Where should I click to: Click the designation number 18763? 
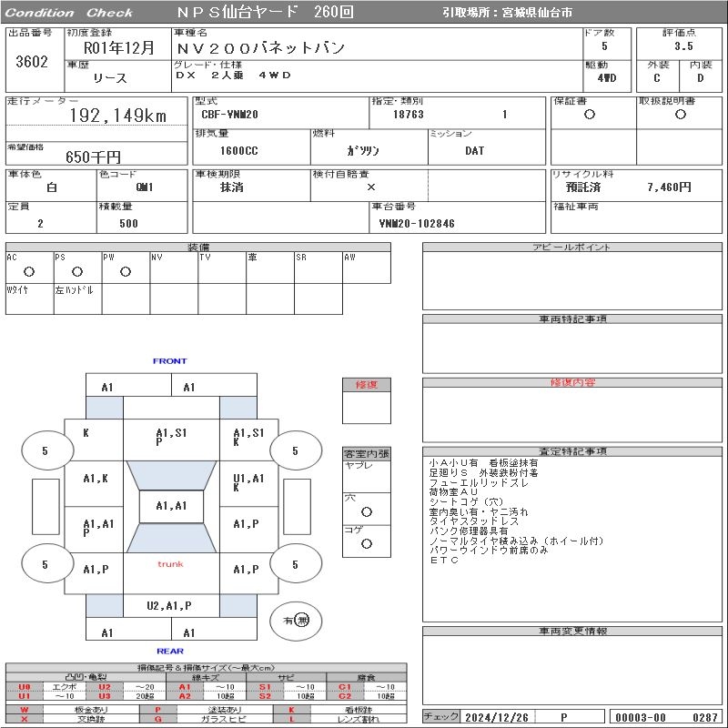(408, 115)
